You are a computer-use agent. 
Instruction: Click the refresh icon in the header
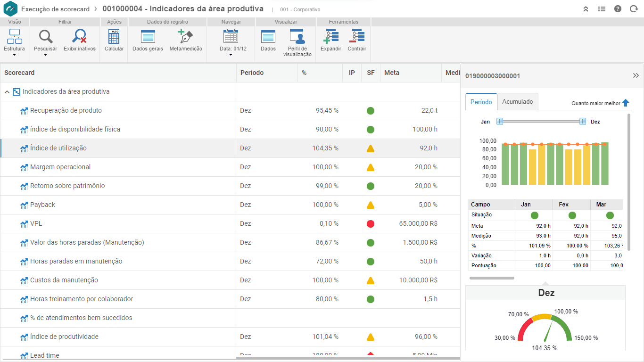click(x=634, y=9)
